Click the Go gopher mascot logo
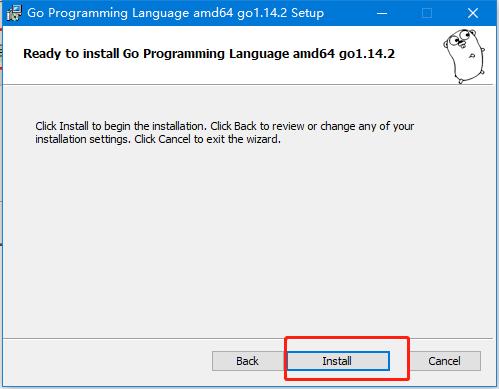The height and width of the screenshot is (389, 499). coord(464,56)
